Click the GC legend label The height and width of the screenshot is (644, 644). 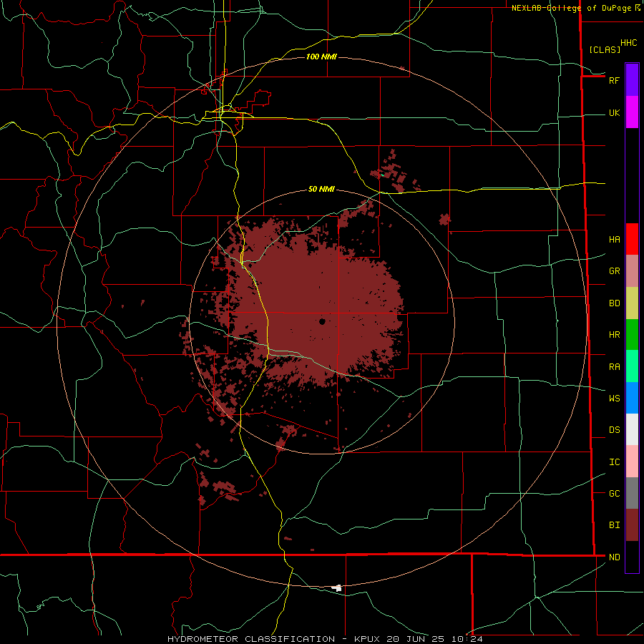coord(614,494)
